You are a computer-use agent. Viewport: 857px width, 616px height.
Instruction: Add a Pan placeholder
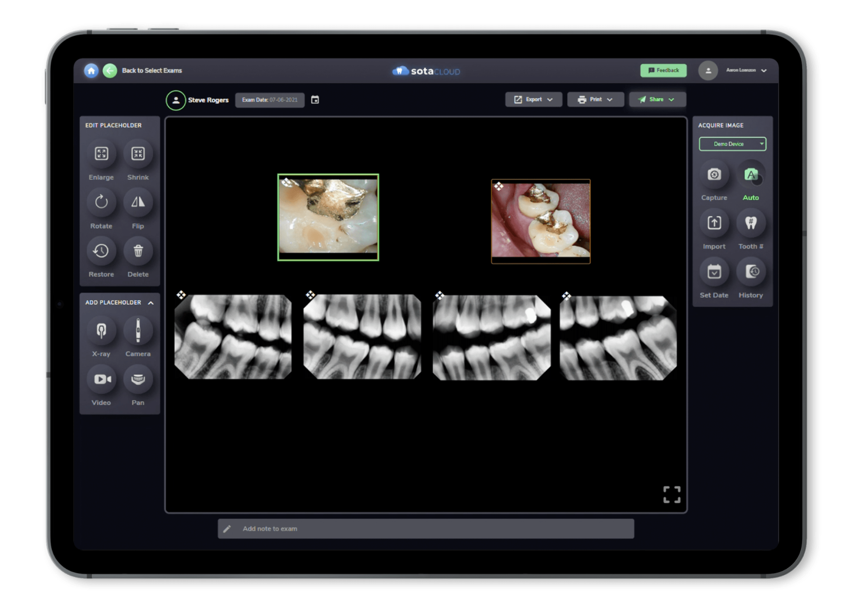tap(138, 378)
